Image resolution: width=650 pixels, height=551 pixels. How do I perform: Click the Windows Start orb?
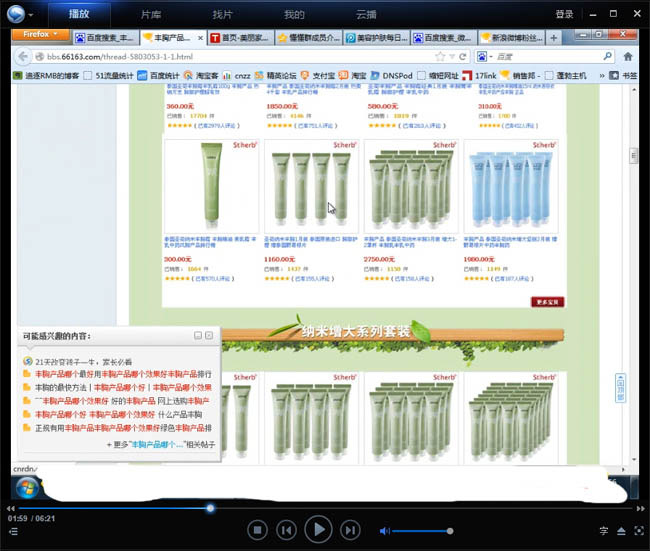tap(27, 487)
